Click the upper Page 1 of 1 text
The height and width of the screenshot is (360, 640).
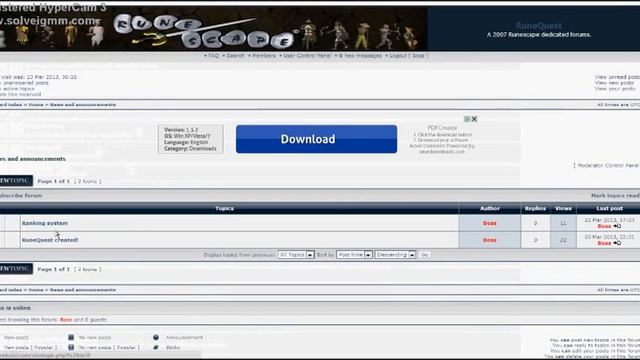(53, 181)
